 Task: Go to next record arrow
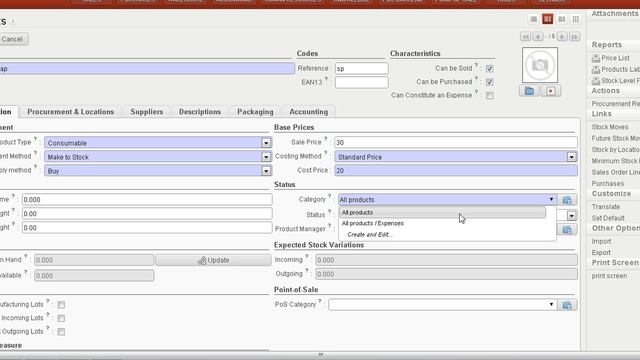(562, 37)
